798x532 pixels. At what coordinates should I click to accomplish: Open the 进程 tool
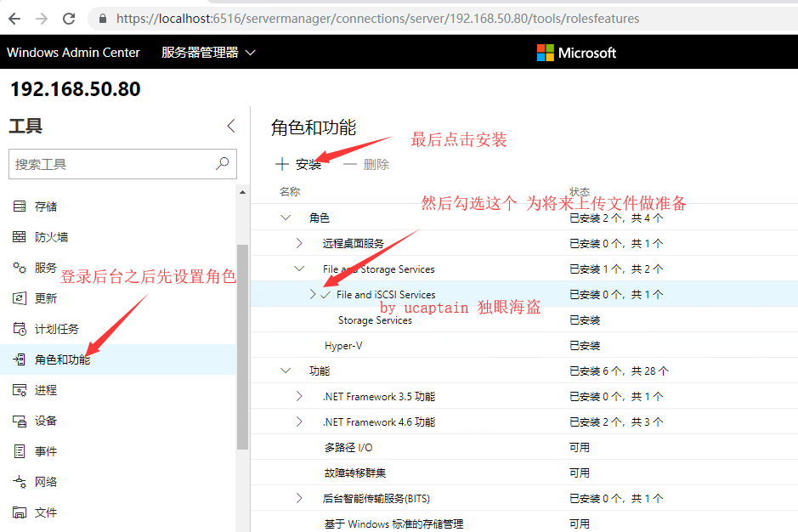tap(118, 390)
